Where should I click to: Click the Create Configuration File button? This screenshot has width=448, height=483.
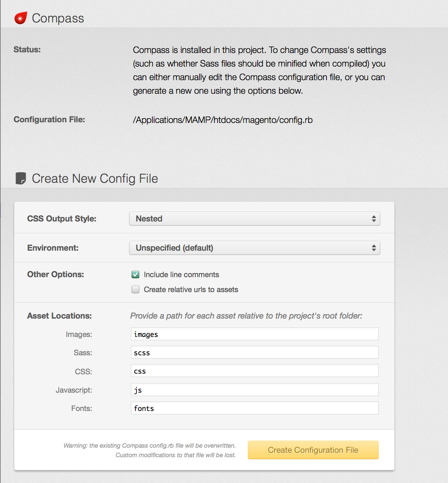click(313, 450)
